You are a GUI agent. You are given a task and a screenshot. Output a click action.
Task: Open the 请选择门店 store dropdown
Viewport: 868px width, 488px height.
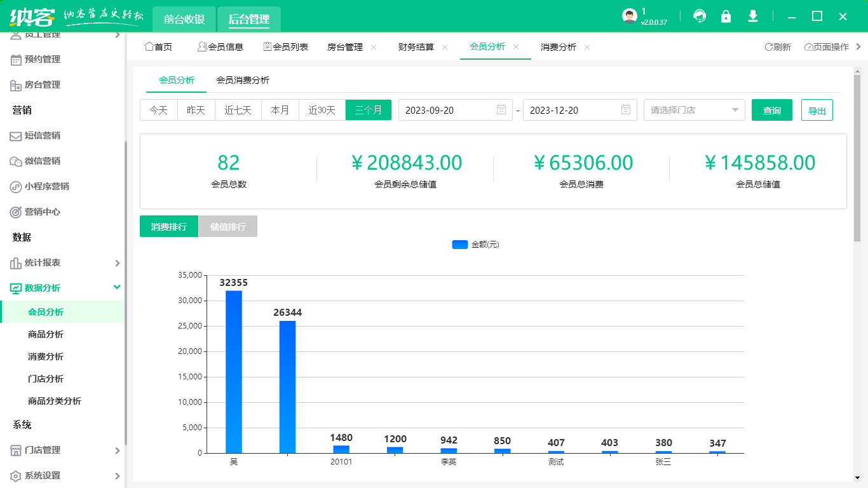(694, 110)
